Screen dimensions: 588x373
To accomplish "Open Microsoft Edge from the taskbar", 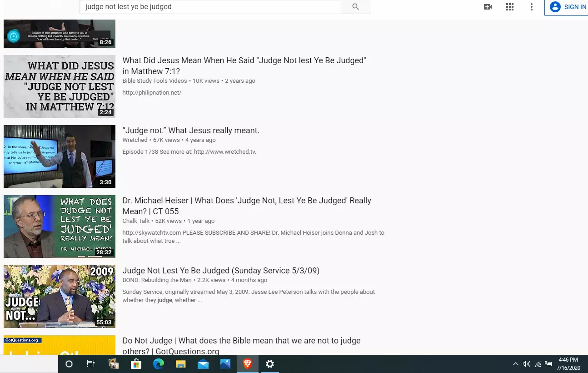I will pyautogui.click(x=158, y=364).
